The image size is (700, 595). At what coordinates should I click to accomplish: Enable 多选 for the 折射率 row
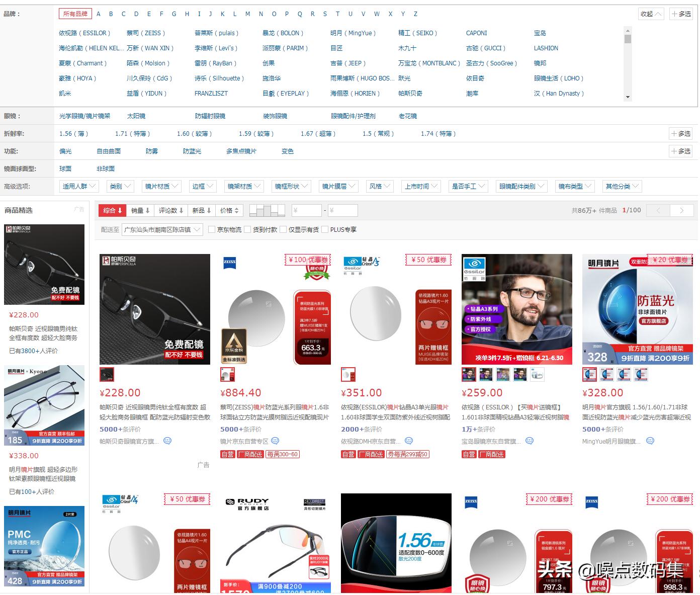681,134
